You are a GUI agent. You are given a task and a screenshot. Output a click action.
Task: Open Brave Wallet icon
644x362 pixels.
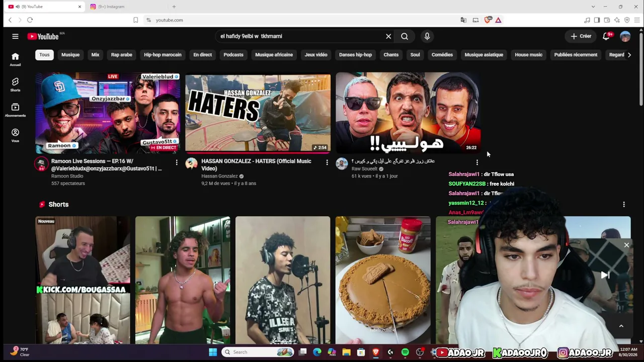pos(607,20)
